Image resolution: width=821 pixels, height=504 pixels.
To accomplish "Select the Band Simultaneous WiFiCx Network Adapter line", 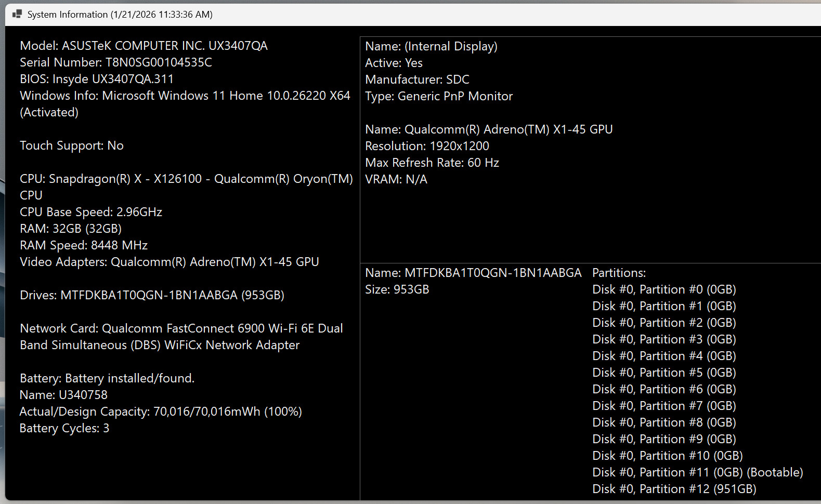I will tap(160, 345).
